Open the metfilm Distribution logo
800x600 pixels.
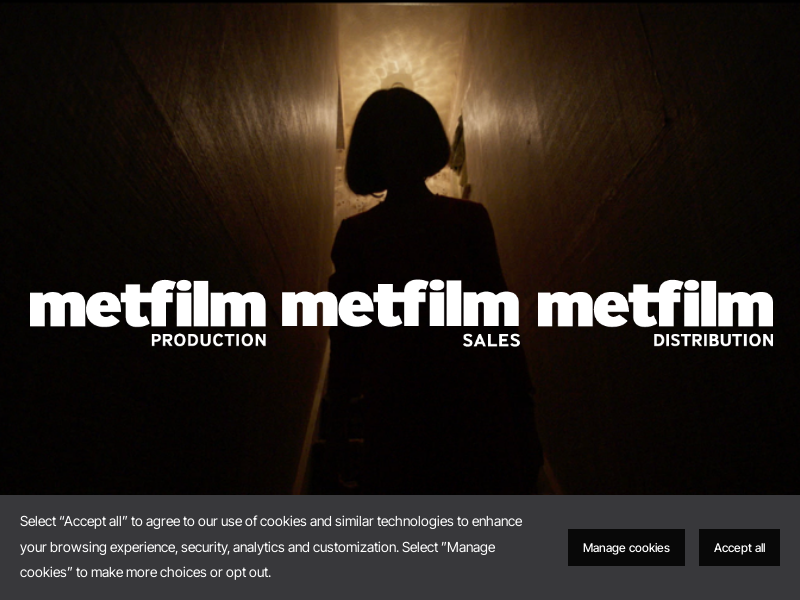point(656,314)
